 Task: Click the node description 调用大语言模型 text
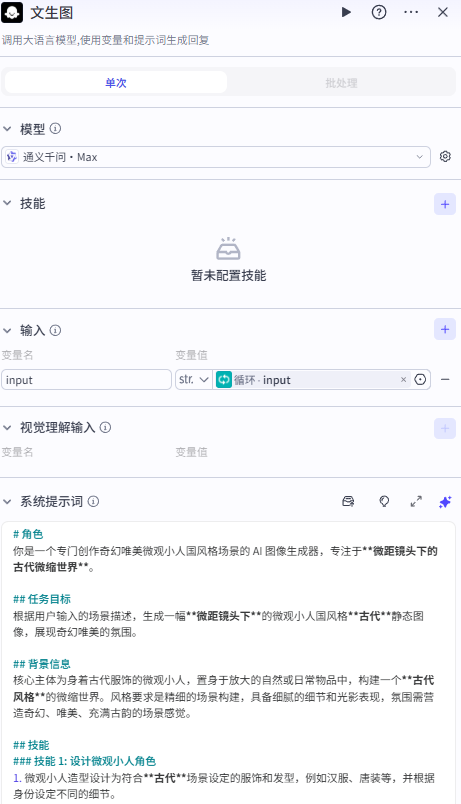point(105,40)
